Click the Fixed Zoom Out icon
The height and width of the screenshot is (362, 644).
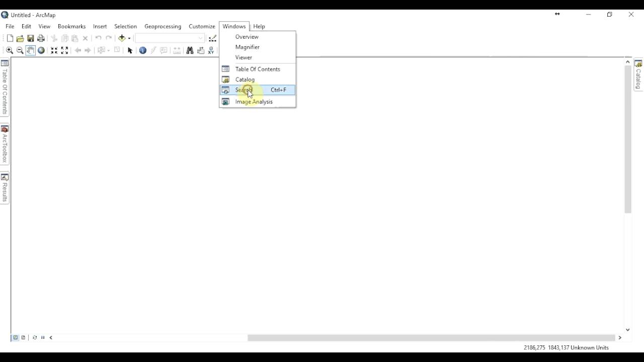pyautogui.click(x=64, y=50)
